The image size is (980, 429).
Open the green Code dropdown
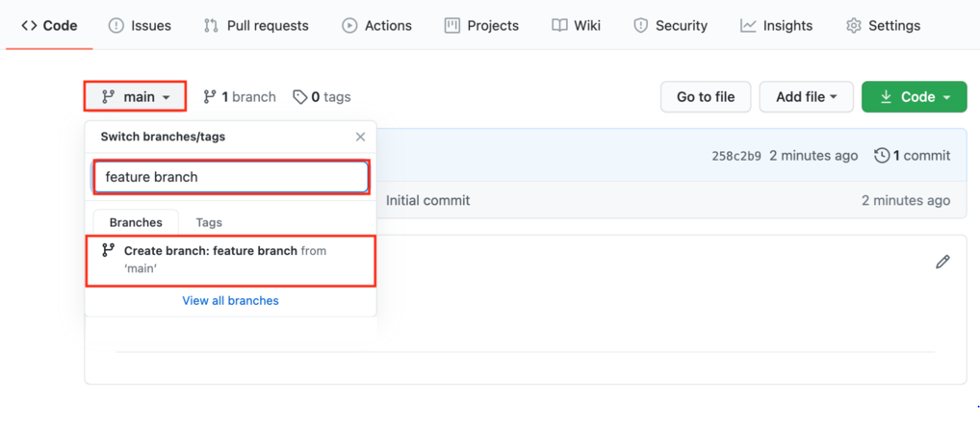coord(914,97)
